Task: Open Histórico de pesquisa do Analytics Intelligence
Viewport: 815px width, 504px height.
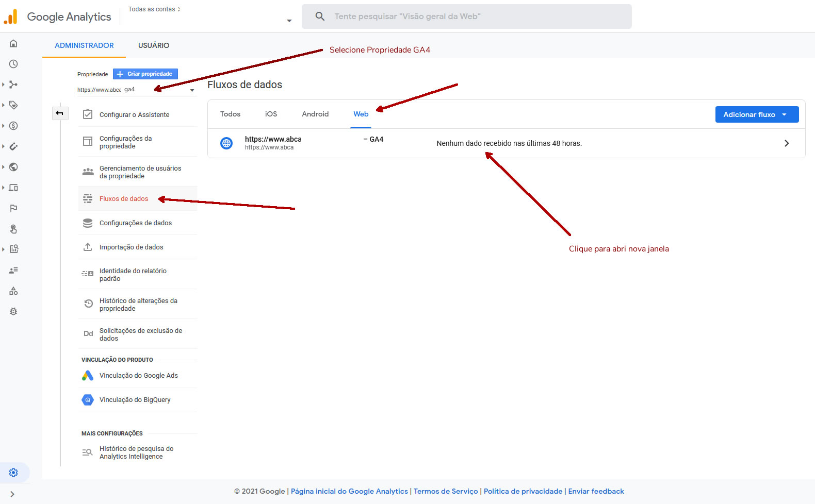Action: click(x=138, y=452)
